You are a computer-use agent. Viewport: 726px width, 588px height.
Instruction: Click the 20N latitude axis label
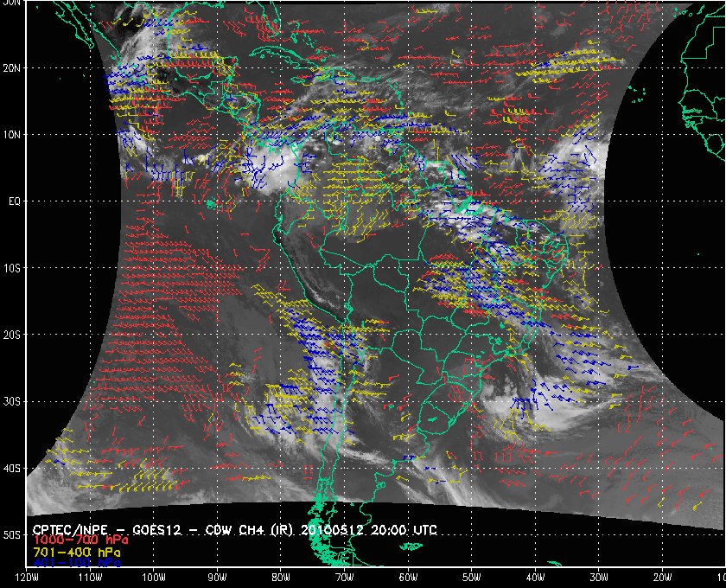pos(11,67)
